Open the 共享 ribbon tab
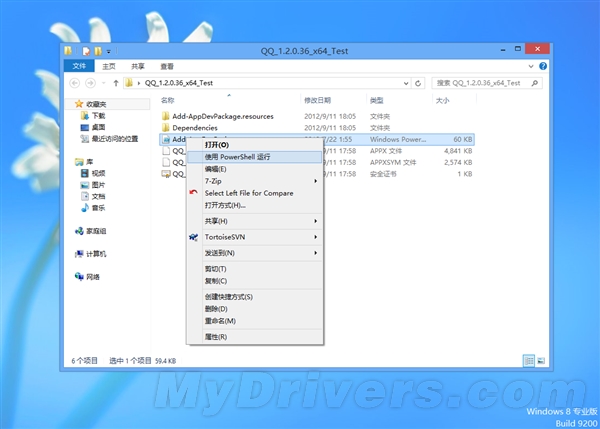The height and width of the screenshot is (429, 600). coord(138,66)
